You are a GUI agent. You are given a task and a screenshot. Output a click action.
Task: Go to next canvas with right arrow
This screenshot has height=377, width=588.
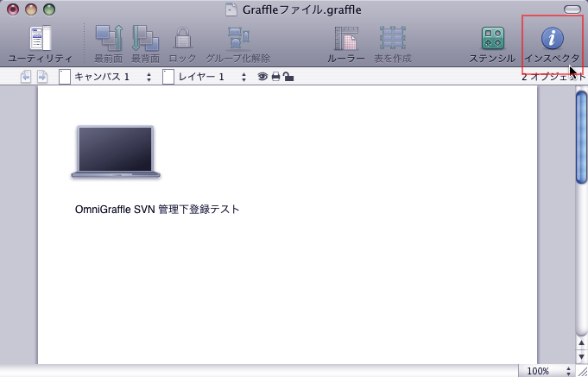tap(42, 77)
